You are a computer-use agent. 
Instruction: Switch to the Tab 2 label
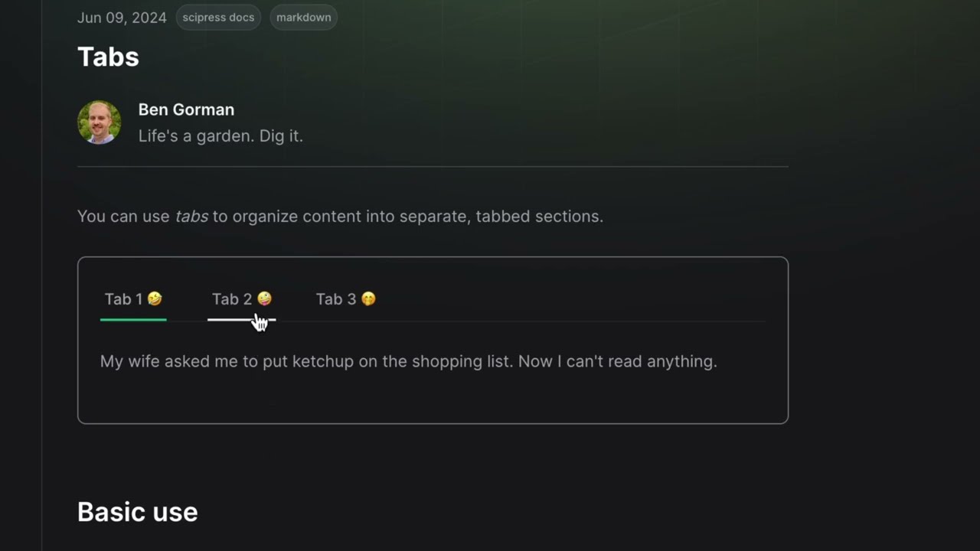tap(231, 299)
